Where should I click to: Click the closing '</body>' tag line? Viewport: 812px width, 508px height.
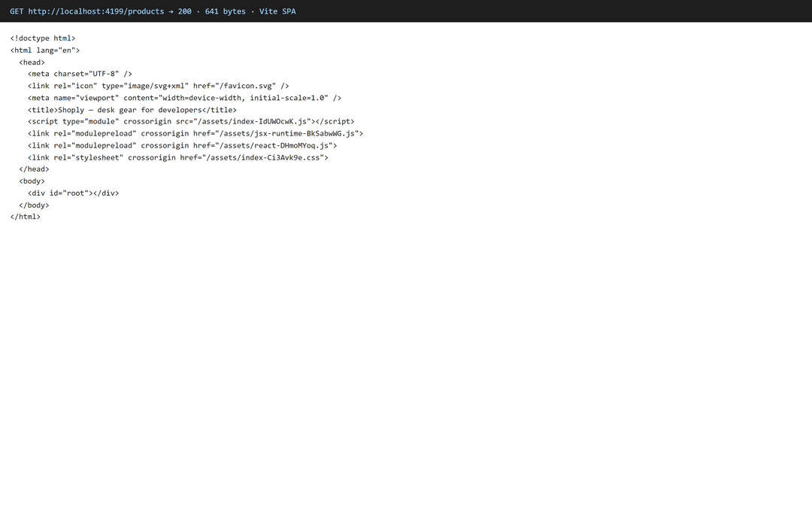click(34, 205)
